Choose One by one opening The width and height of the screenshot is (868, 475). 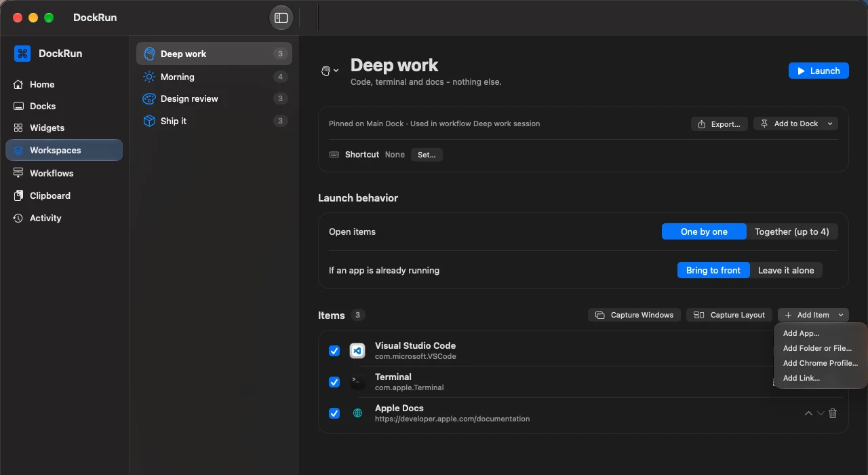[x=704, y=231]
